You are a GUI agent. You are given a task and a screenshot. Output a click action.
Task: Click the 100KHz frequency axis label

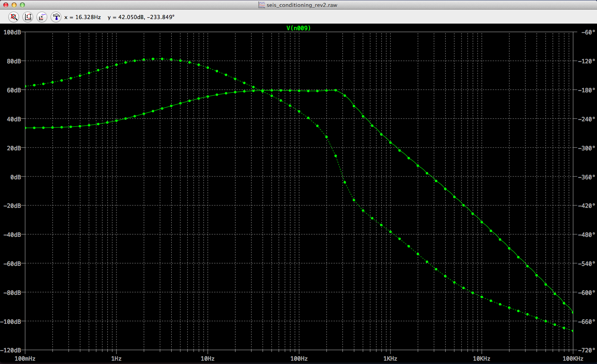pos(573,359)
